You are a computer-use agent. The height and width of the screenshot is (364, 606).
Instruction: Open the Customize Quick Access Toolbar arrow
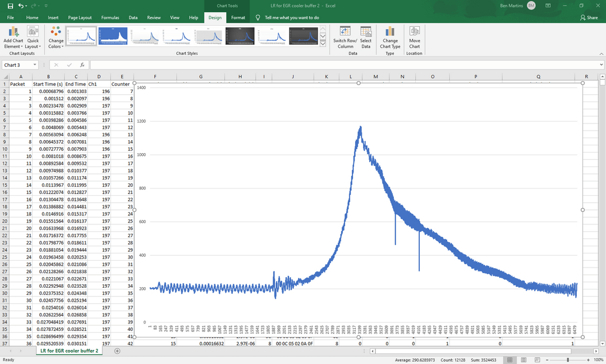point(46,6)
